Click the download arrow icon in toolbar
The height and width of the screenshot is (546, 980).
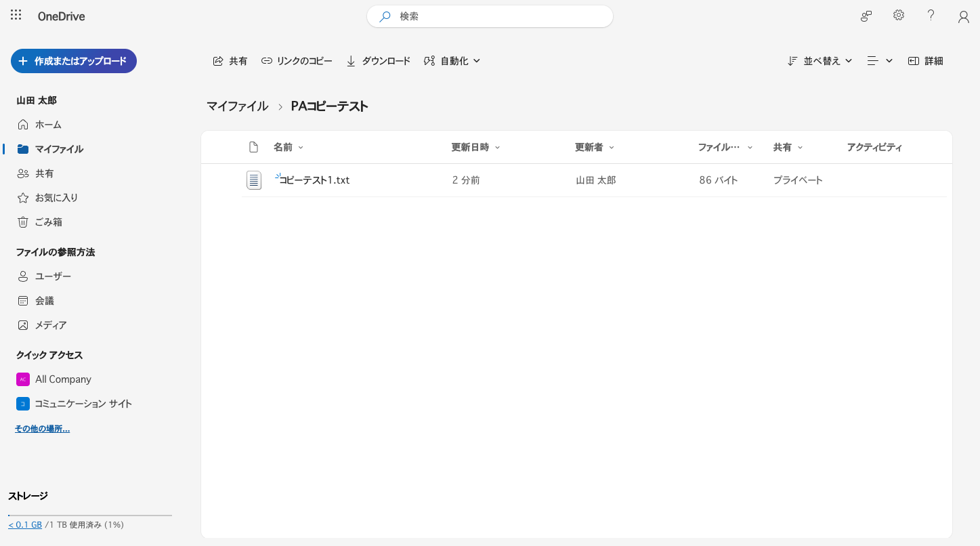pyautogui.click(x=351, y=61)
